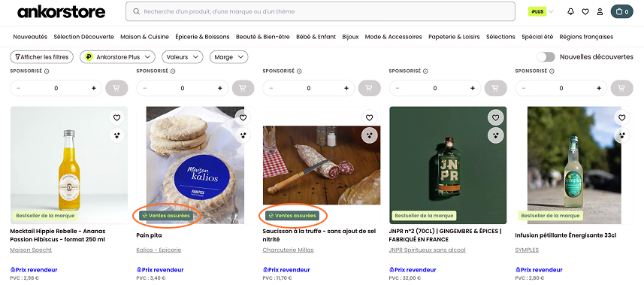Find similar items for Infusion pétillante
644x285 pixels.
[621, 135]
